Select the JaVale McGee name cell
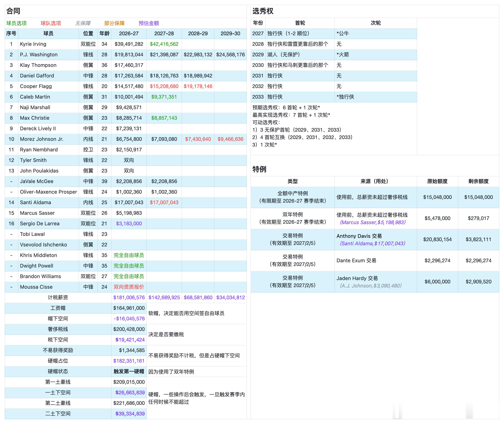Screen dimensions: 504x424 pos(48,181)
